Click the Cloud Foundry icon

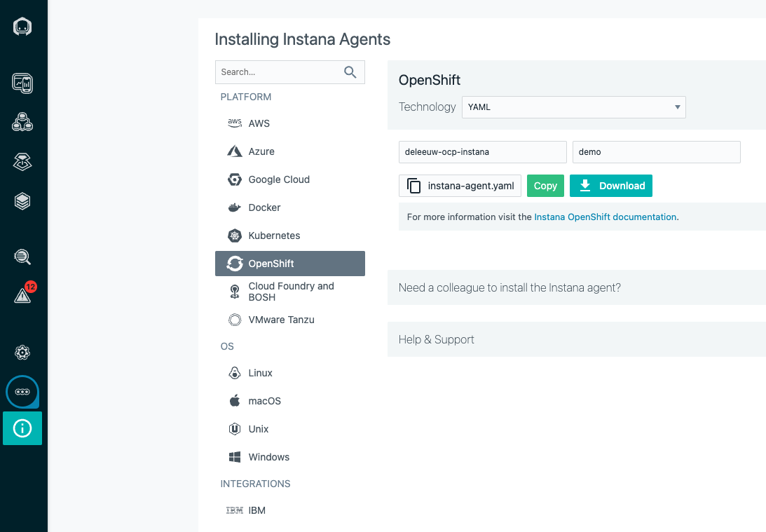tap(235, 292)
